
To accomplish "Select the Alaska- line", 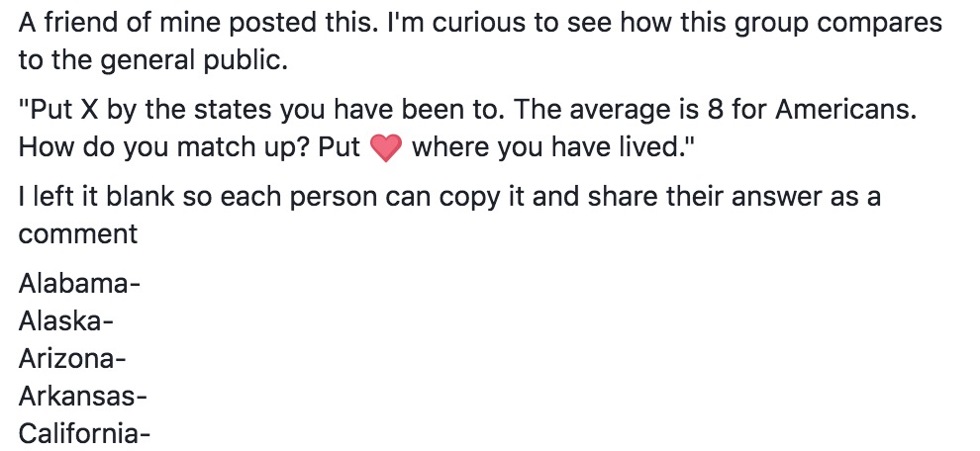I will [x=67, y=322].
